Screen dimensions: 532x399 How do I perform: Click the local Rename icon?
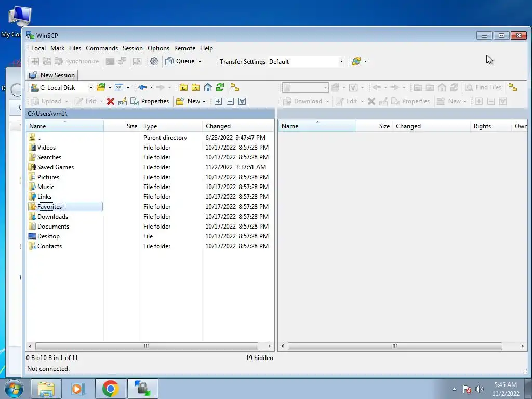click(x=123, y=101)
